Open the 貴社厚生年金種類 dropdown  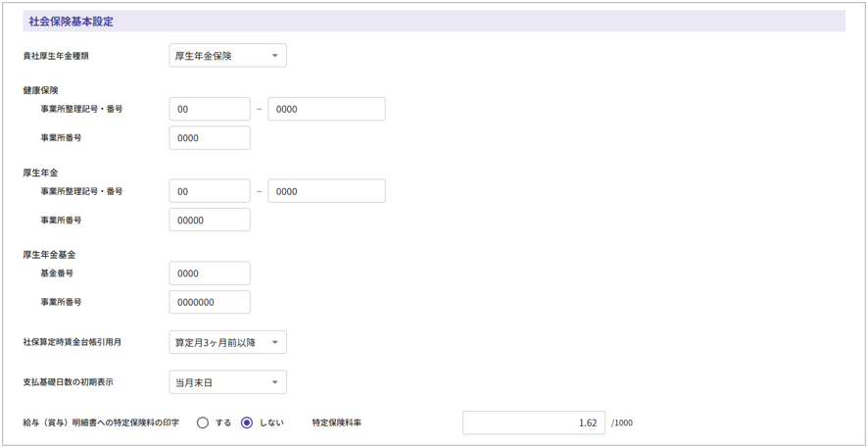227,56
